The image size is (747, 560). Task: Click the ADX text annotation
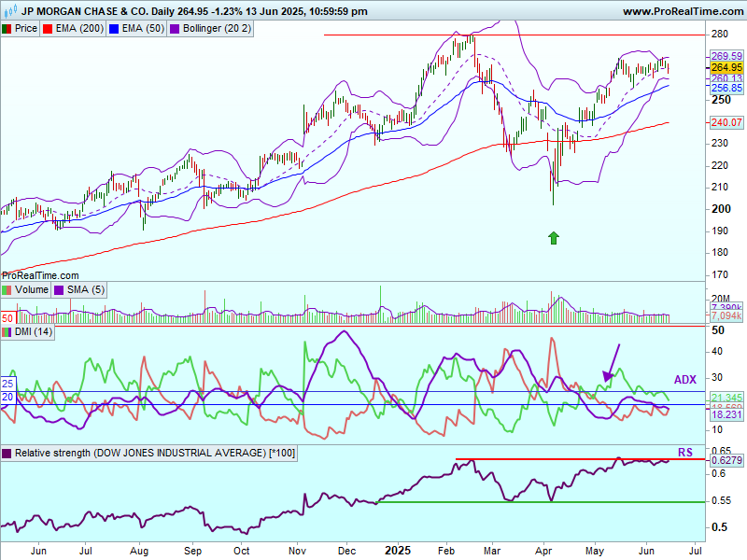(x=685, y=380)
